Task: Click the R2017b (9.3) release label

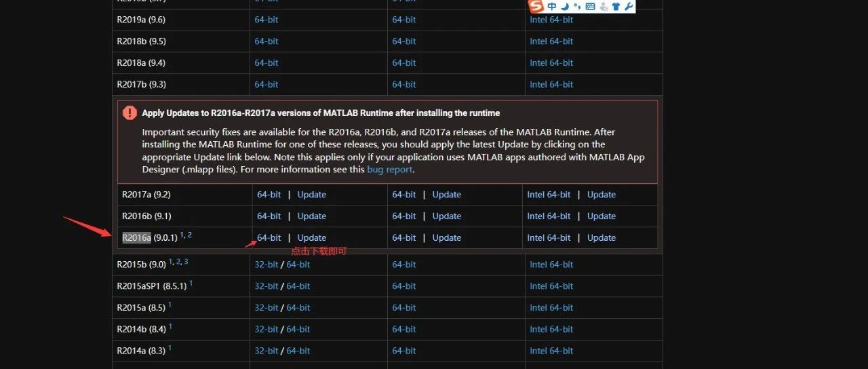Action: pos(141,85)
